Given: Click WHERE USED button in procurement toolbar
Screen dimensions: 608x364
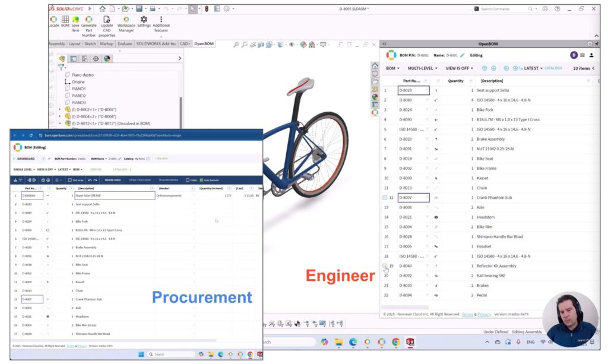Looking at the screenshot, I should [112, 180].
